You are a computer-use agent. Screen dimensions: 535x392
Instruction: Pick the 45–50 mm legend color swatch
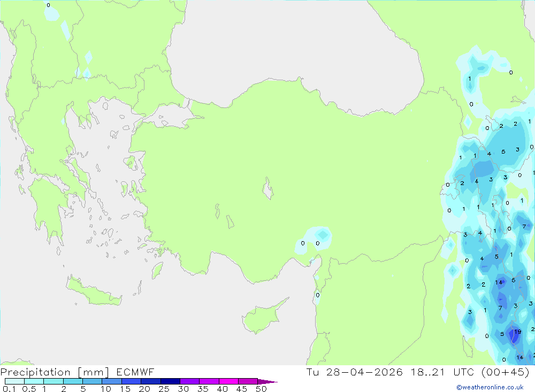click(248, 381)
